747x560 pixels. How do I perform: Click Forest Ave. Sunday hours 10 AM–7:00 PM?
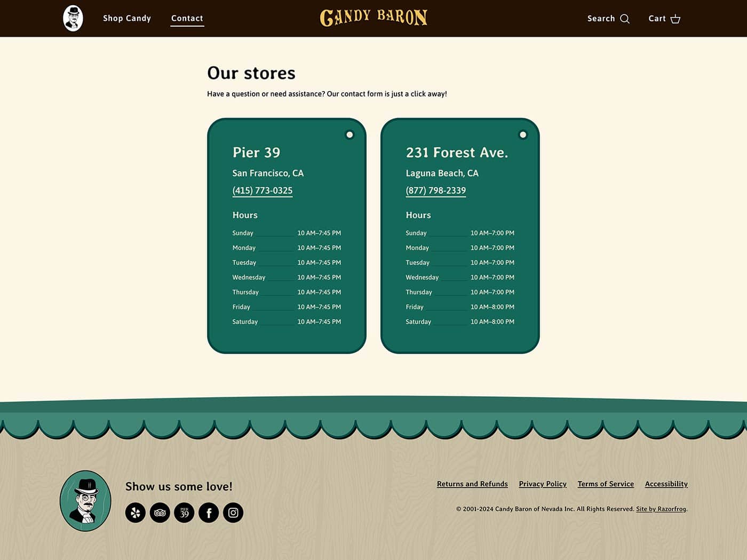[x=492, y=233]
